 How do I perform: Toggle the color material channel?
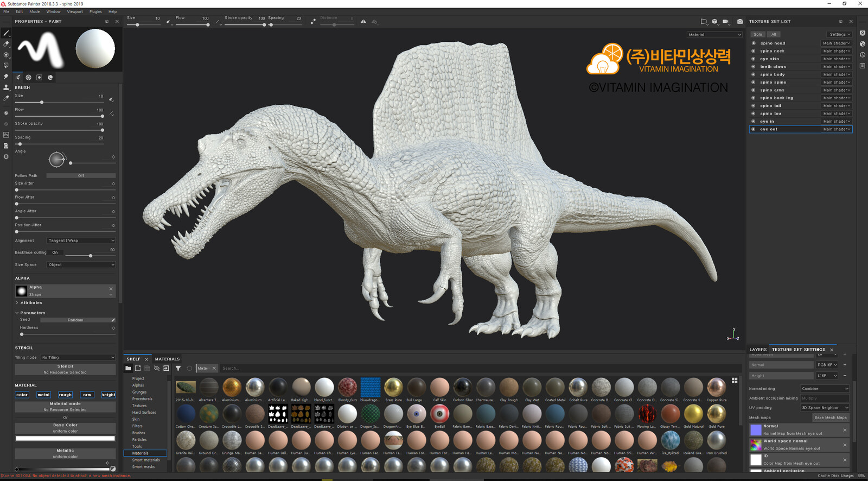pyautogui.click(x=22, y=395)
